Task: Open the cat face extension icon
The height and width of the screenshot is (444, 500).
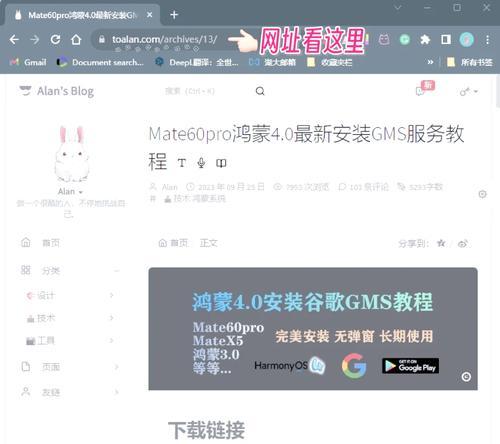Action: click(384, 40)
